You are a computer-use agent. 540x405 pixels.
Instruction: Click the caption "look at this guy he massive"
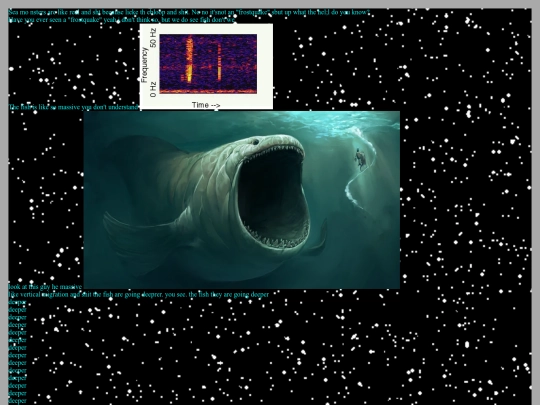(x=45, y=287)
